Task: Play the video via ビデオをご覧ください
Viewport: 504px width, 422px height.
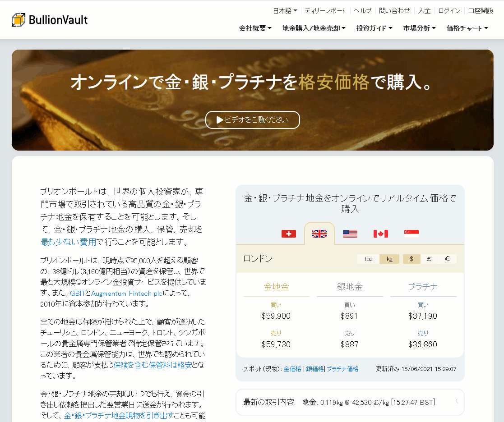Action: click(252, 120)
